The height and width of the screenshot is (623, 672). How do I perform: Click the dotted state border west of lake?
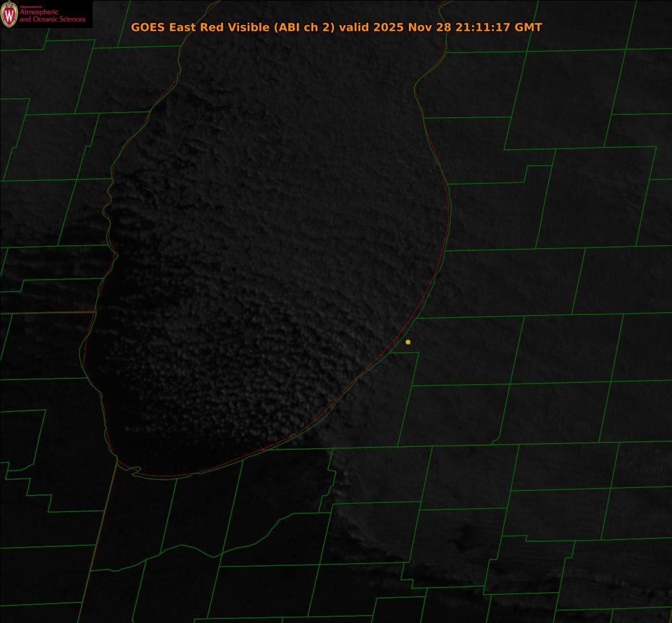[x=46, y=313]
